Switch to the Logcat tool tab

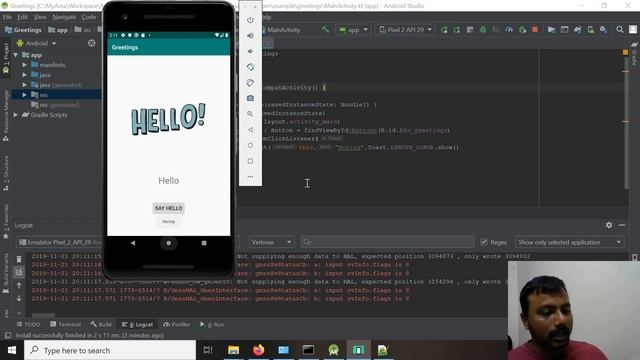[x=137, y=324]
